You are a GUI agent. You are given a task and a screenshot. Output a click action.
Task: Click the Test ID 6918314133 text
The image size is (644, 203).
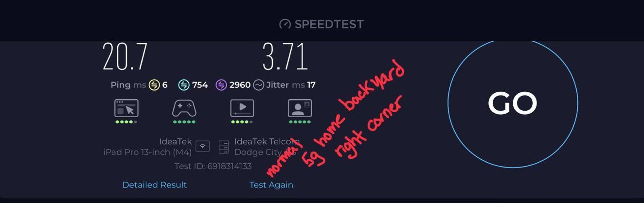click(213, 166)
